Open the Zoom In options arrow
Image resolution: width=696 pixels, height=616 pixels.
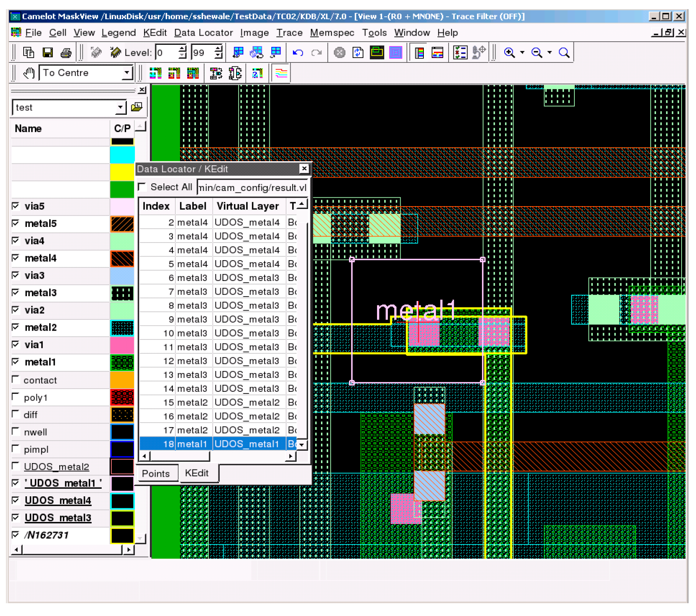tap(522, 53)
